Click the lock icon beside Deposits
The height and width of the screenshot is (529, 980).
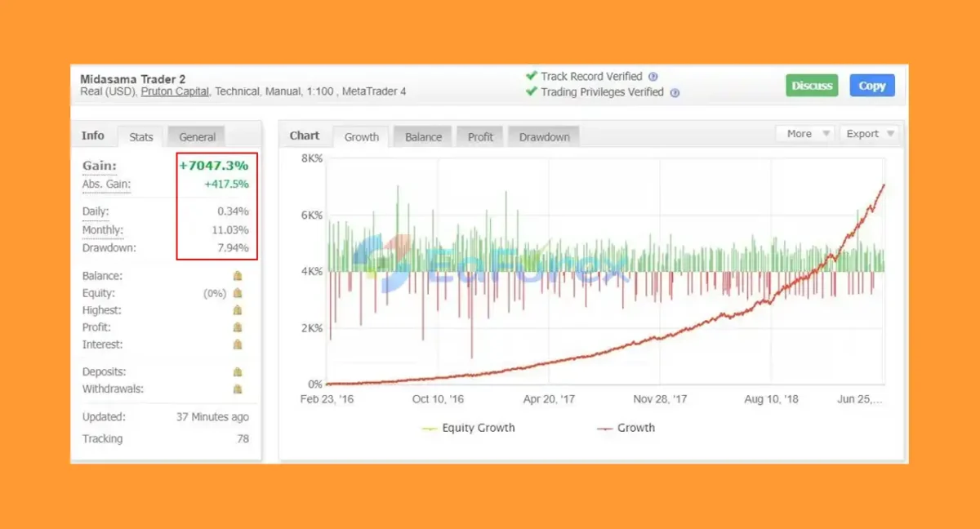point(238,372)
